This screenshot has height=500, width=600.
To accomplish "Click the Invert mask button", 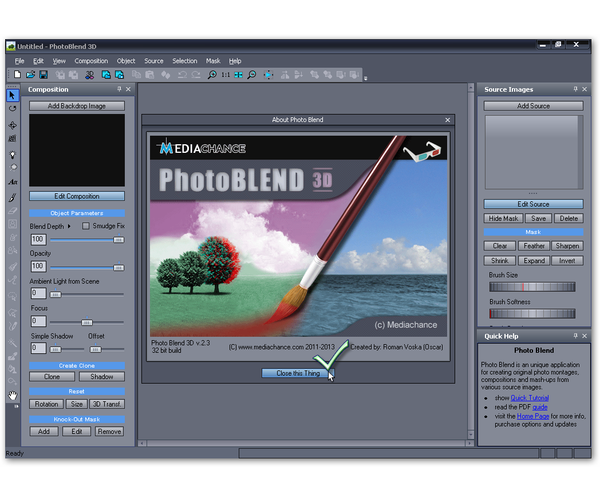I will click(x=567, y=261).
